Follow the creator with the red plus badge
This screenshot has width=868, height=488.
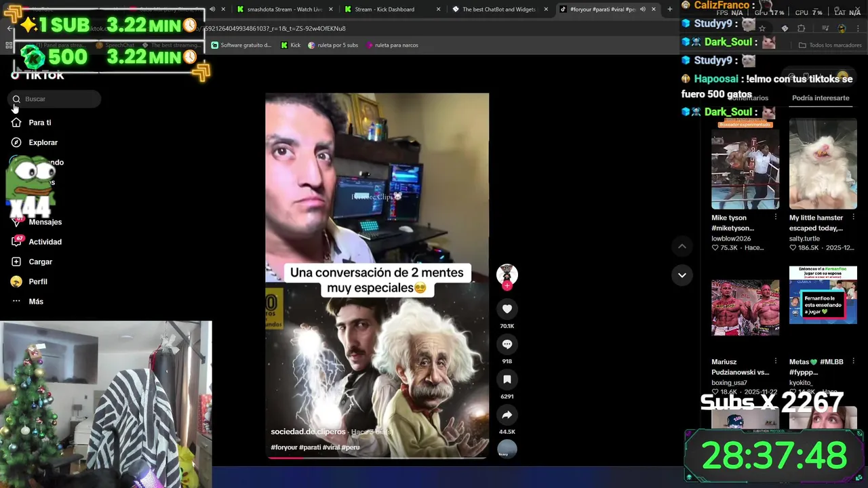point(507,286)
